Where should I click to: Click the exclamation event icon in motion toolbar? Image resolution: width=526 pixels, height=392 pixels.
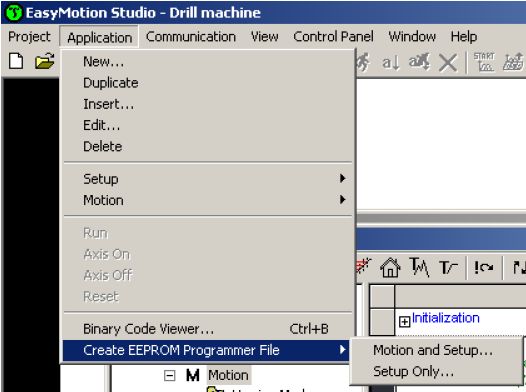[x=483, y=268]
